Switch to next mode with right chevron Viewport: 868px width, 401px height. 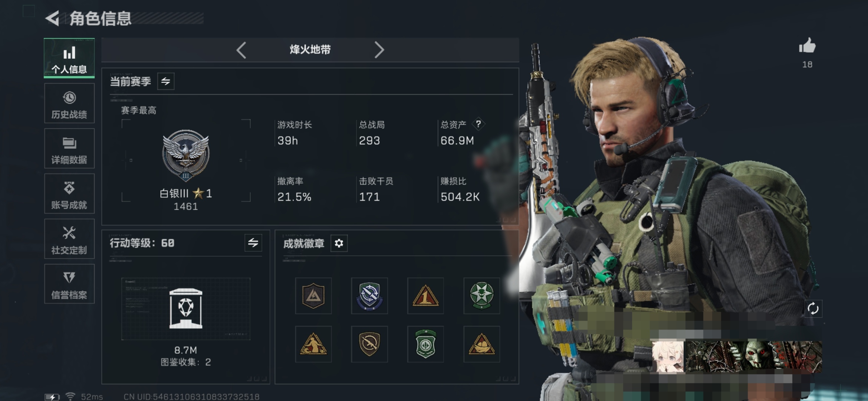click(x=379, y=50)
